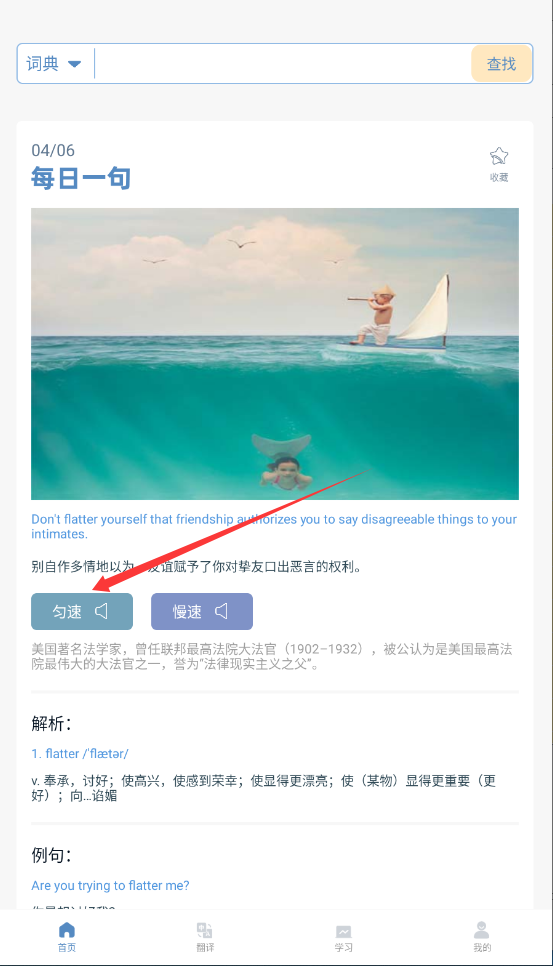This screenshot has height=966, width=553.
Task: Open the daily sentence ocean image
Action: pos(275,354)
